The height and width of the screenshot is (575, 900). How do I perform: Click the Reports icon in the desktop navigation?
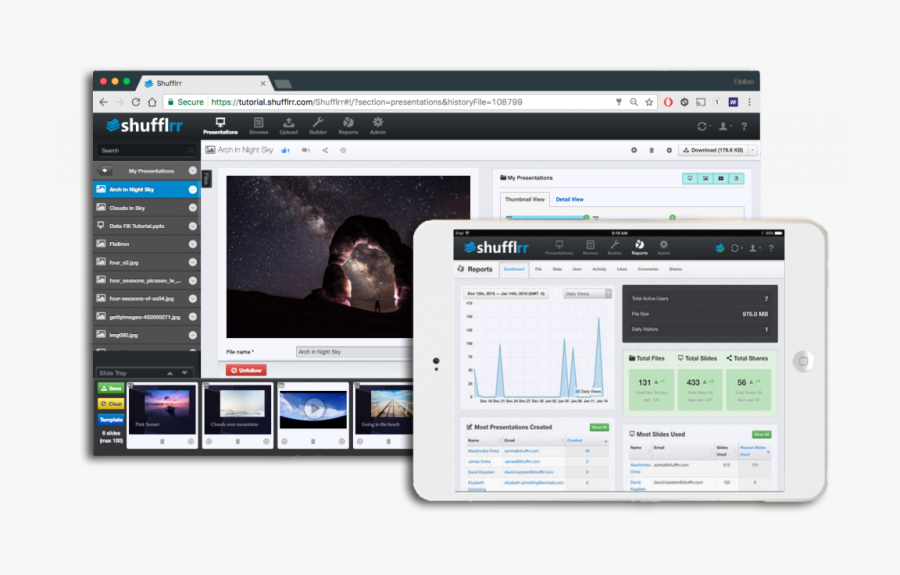[348, 125]
